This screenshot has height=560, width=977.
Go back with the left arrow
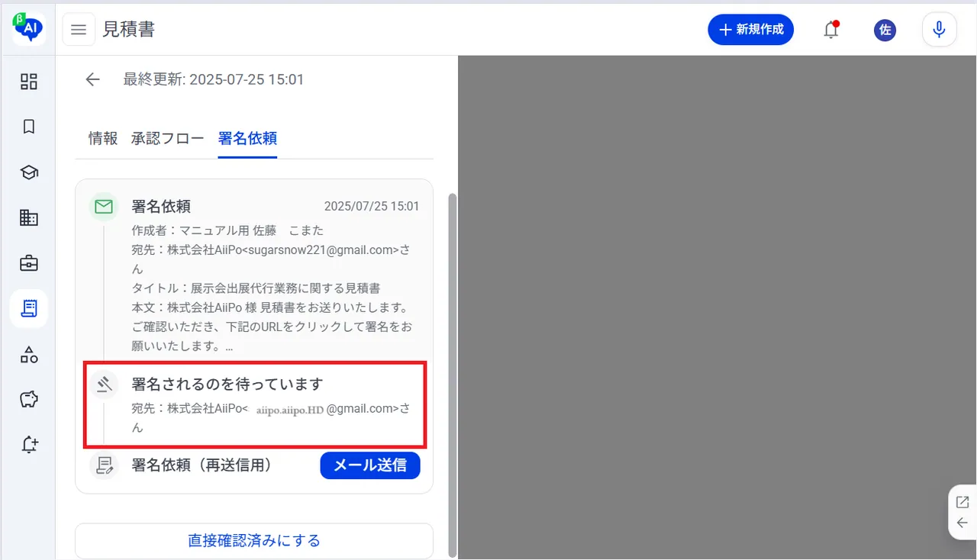(x=93, y=79)
